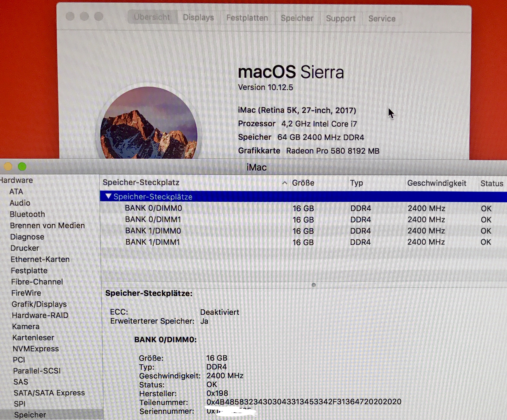This screenshot has width=507, height=420.
Task: Select SATA/SATA Express in sidebar
Action: (x=49, y=393)
